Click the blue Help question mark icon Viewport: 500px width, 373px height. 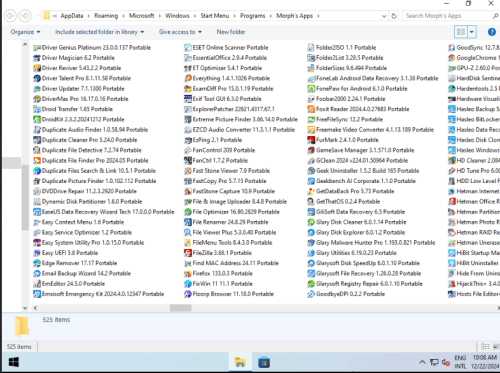[492, 32]
